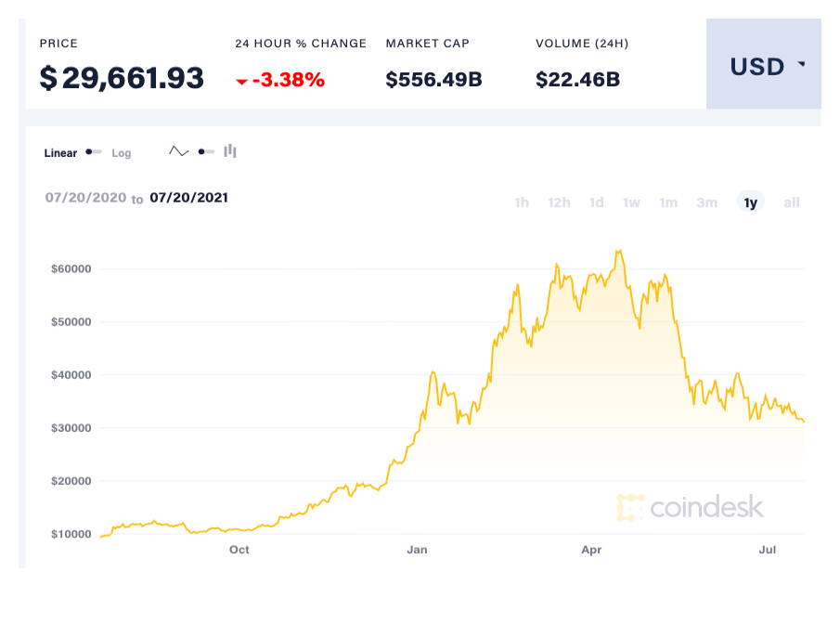Select the candlestick chart icon
The image size is (840, 624).
230,151
